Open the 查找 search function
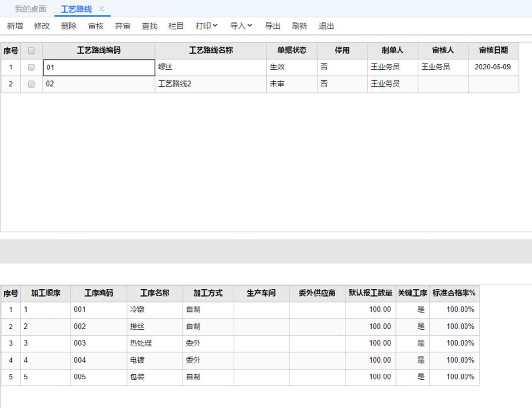Image resolution: width=532 pixels, height=408 pixels. tap(149, 26)
